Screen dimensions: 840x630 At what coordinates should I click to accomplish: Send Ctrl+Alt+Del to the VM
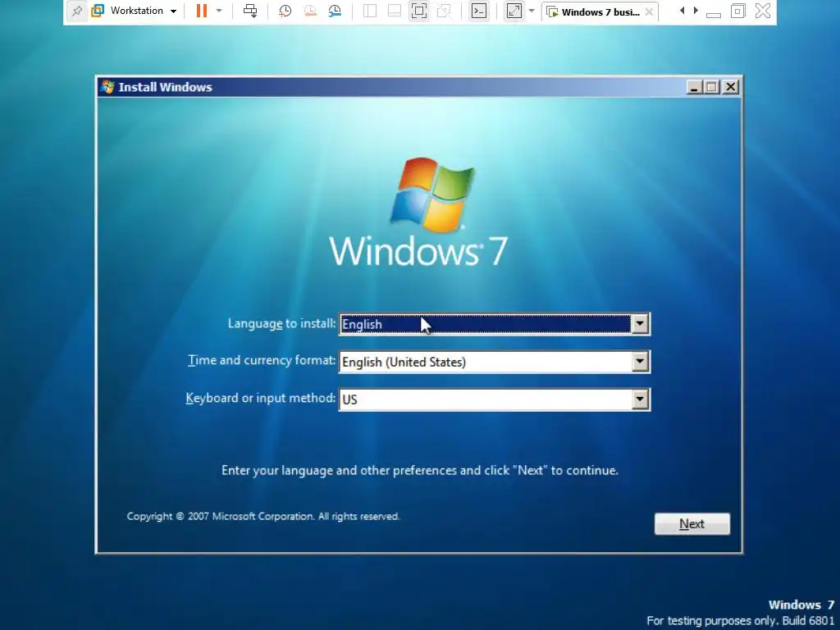click(250, 11)
